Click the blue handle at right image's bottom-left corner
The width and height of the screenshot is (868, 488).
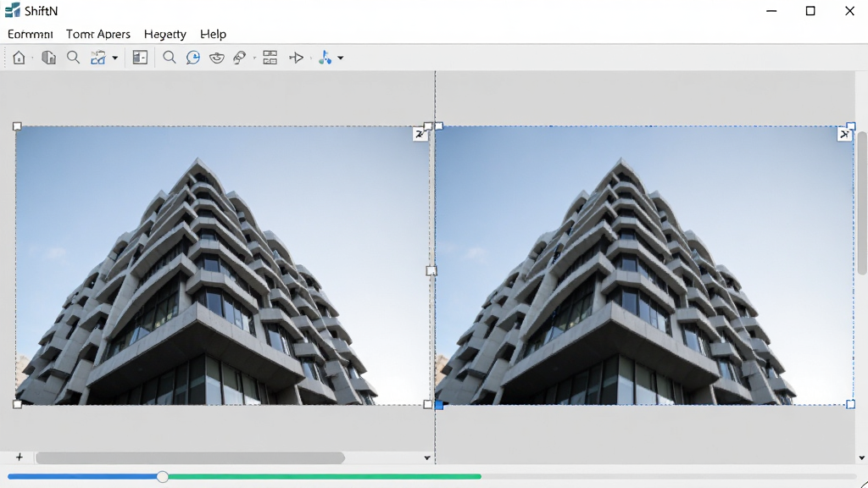tap(439, 405)
